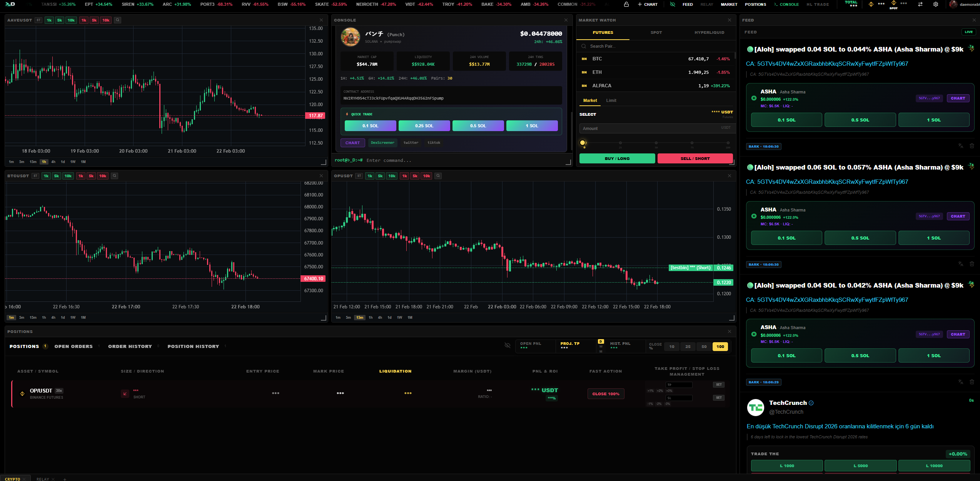Image resolution: width=980 pixels, height=481 pixels.
Task: Open the ORDER HISTORY tab in Positions panel
Action: (x=130, y=346)
